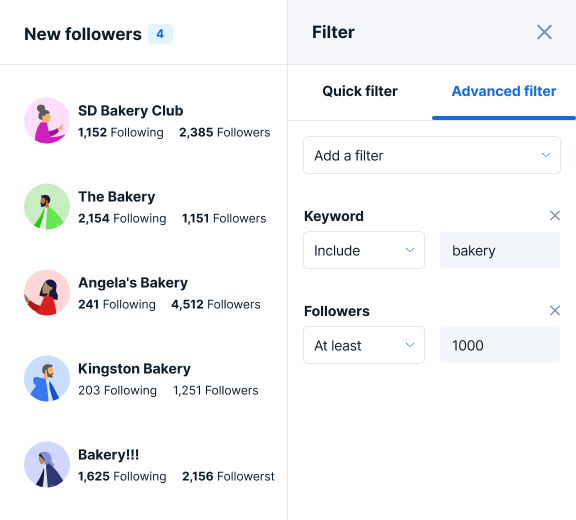Open the At least dropdown
This screenshot has height=520, width=576.
364,345
